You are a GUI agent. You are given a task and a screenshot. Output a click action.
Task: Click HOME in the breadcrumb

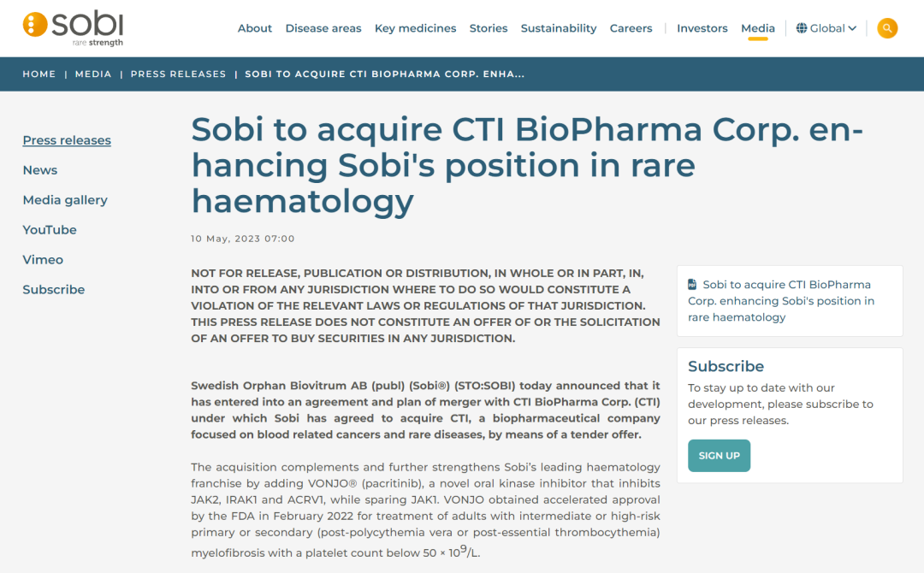(39, 74)
